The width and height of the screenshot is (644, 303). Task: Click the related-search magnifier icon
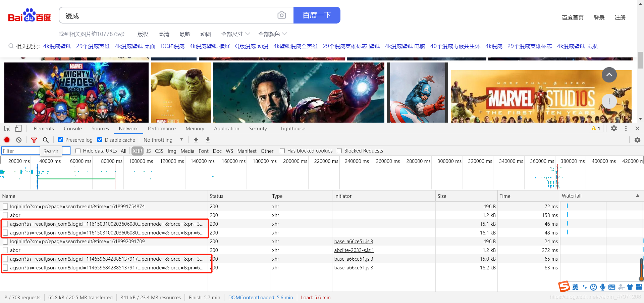pyautogui.click(x=11, y=46)
